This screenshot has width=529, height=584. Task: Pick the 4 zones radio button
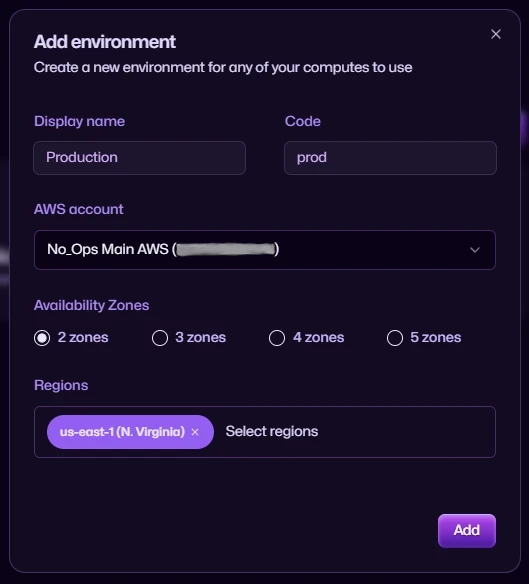[277, 338]
